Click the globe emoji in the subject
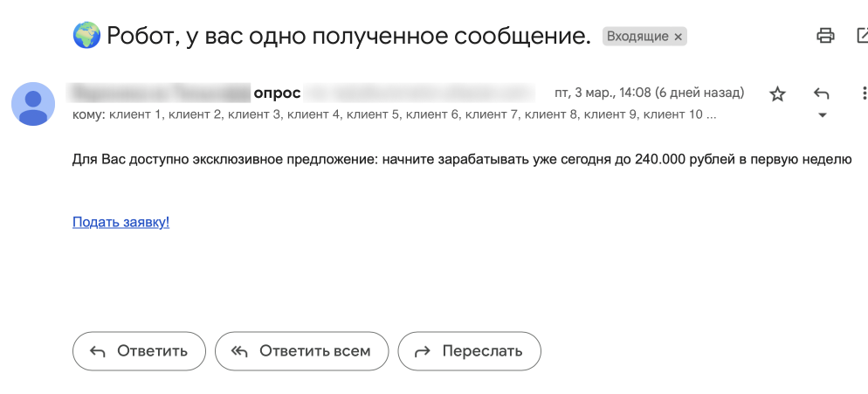Viewport: 868px width, 394px height. 86,36
